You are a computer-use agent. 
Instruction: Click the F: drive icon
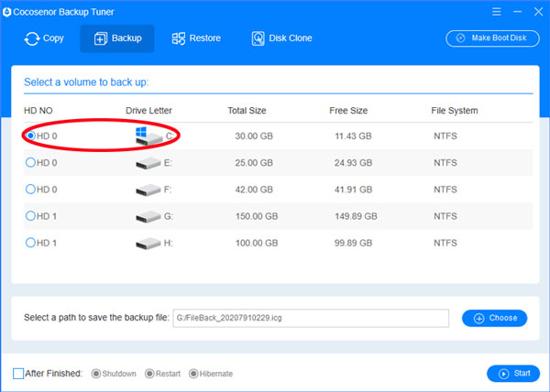coord(148,190)
